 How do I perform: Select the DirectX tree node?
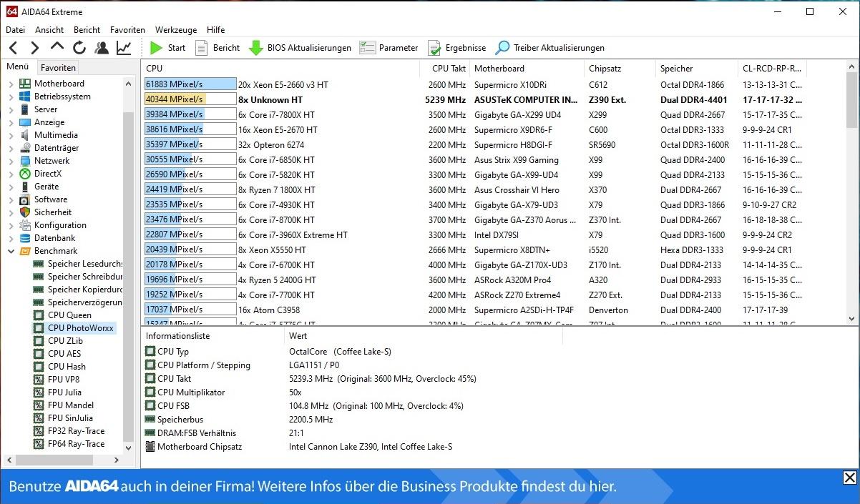tap(48, 174)
